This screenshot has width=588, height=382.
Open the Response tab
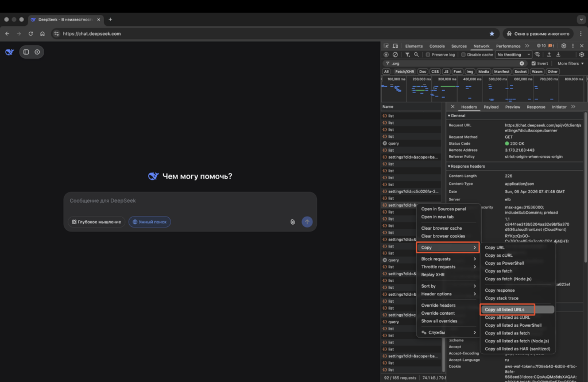point(536,107)
